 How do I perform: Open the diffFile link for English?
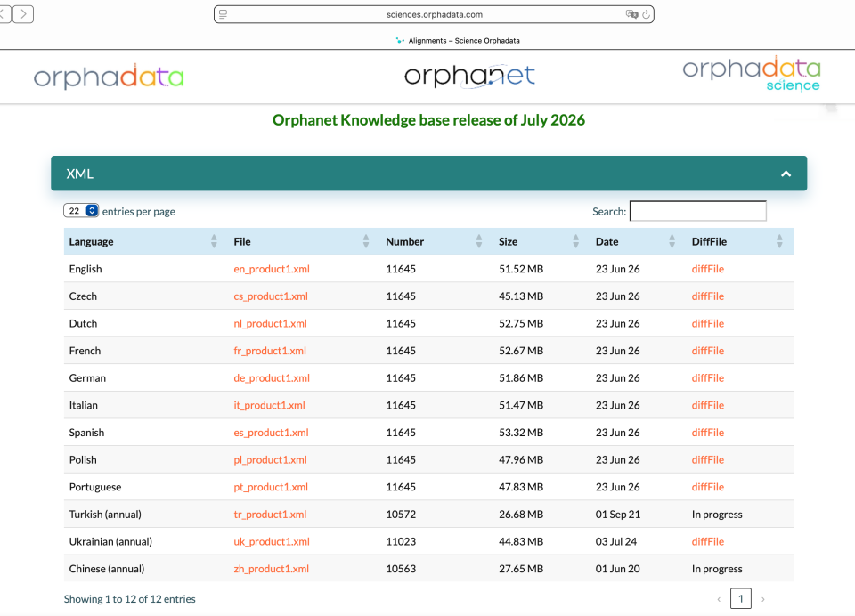[x=708, y=269]
